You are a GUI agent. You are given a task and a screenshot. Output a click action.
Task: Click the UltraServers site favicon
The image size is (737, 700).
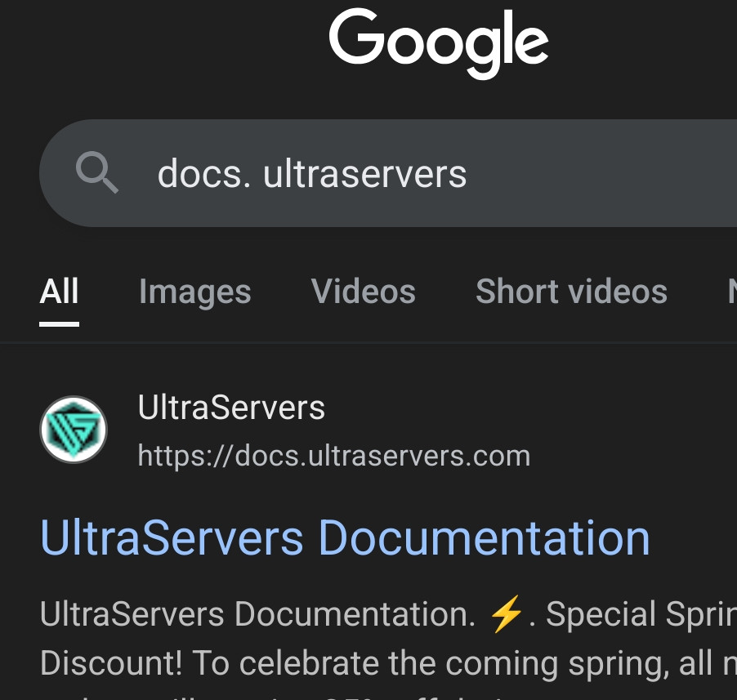tap(74, 430)
